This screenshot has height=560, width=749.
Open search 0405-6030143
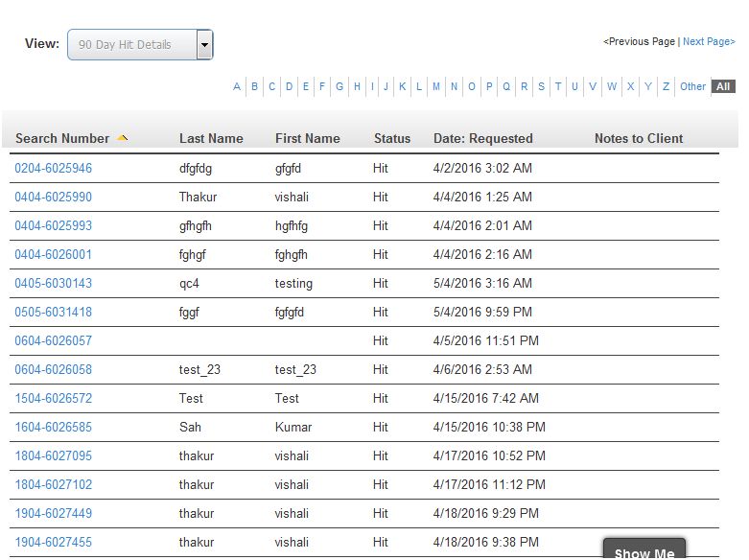point(53,283)
